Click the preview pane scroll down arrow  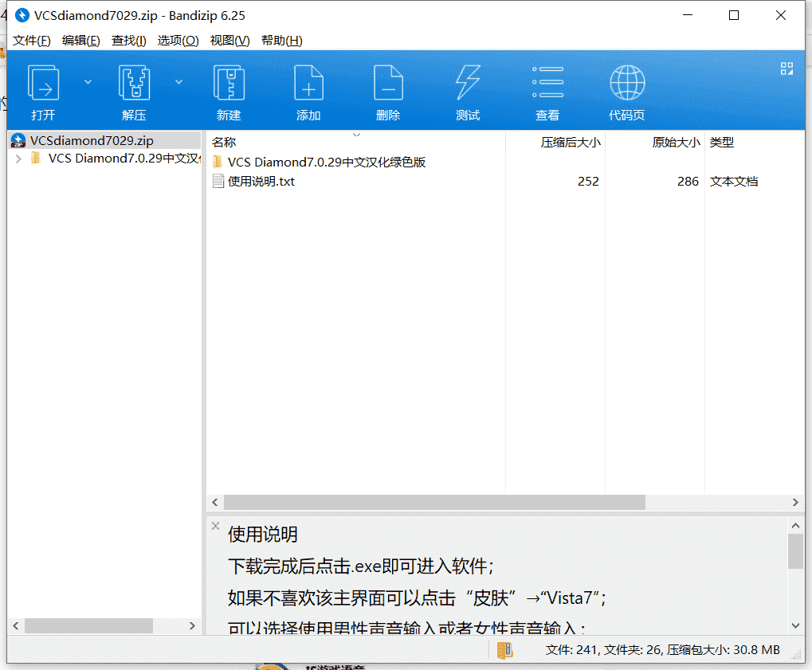point(795,625)
